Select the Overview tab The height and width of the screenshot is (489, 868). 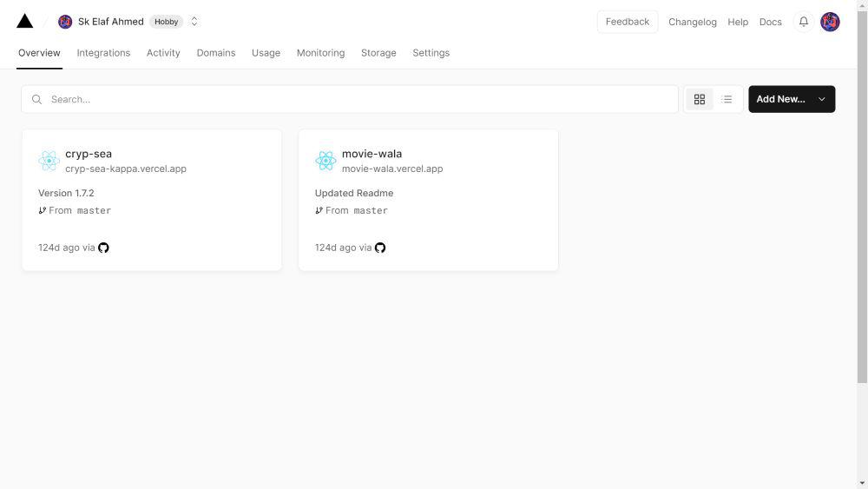pyautogui.click(x=39, y=53)
